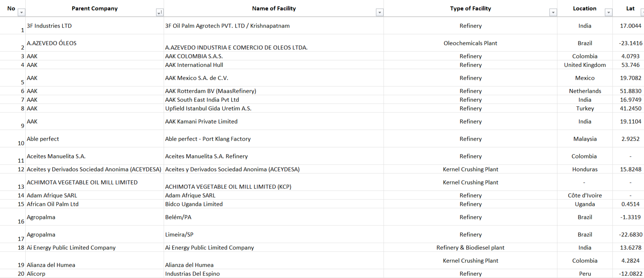
Task: Click the Netherlands location cell
Action: 585,91
